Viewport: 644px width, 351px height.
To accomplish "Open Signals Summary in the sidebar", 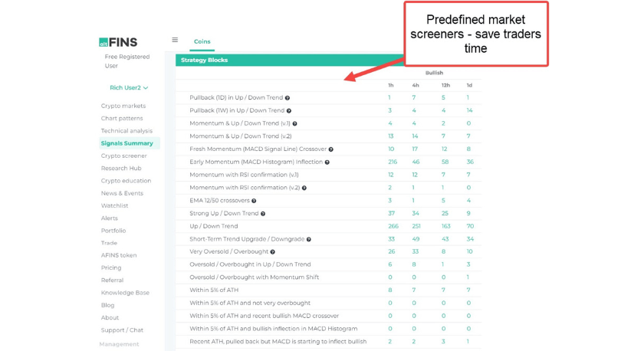I will pyautogui.click(x=127, y=143).
